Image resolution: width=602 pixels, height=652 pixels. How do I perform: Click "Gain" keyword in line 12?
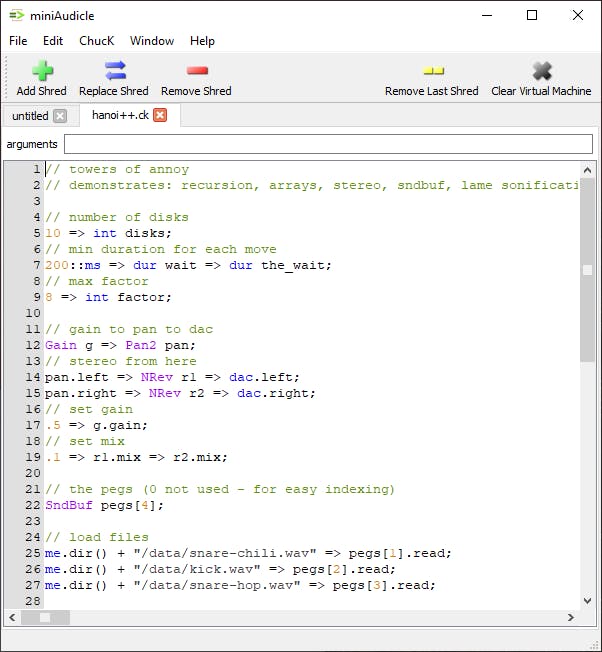[x=61, y=345]
